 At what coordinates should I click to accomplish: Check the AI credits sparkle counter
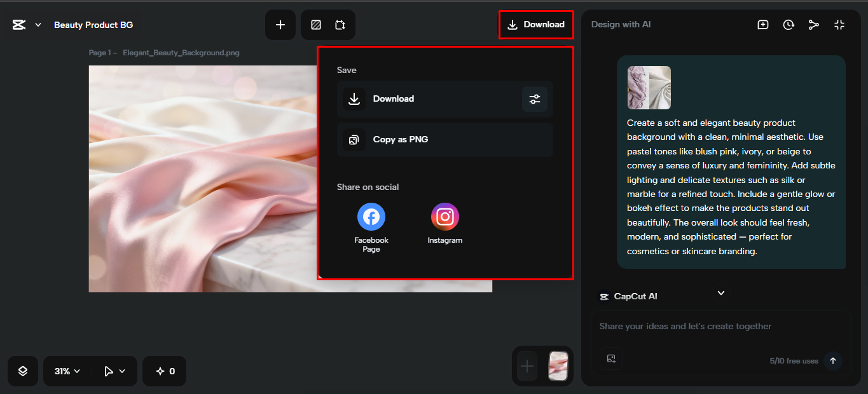click(164, 370)
